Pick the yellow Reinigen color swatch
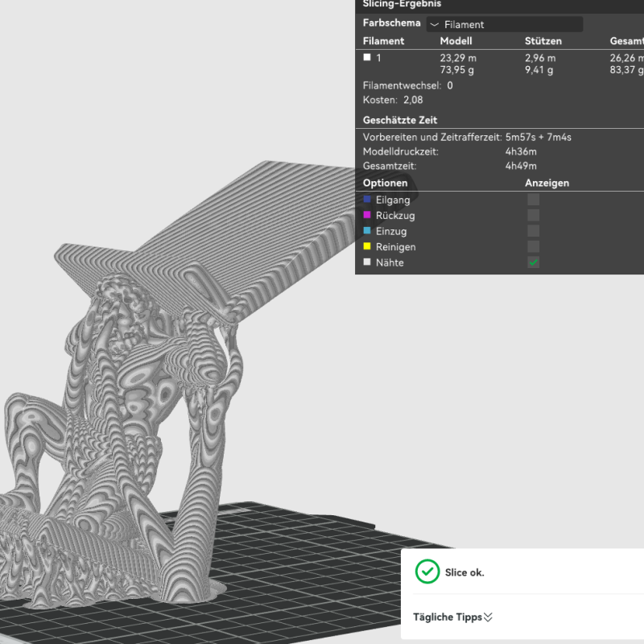 coord(369,247)
